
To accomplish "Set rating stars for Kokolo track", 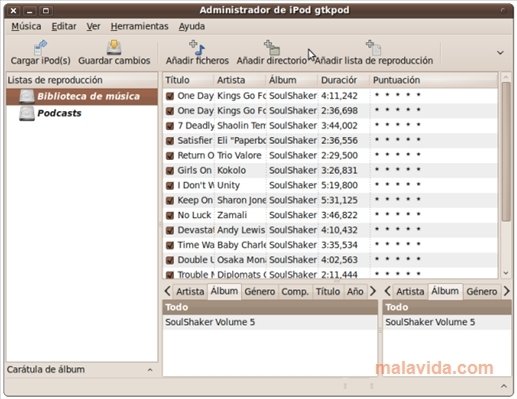I will pos(397,170).
